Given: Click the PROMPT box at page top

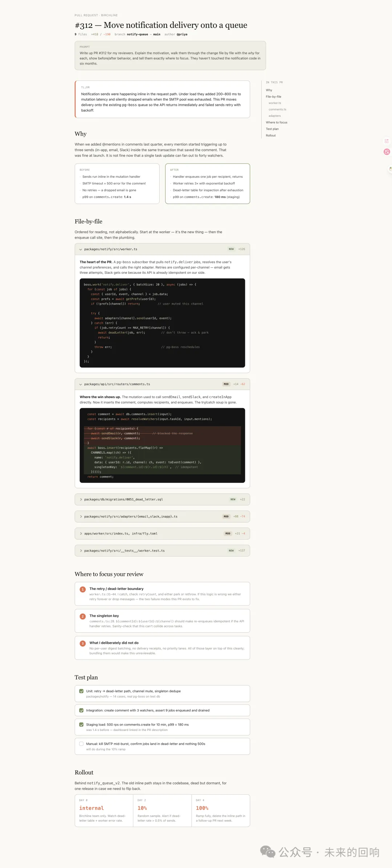Looking at the screenshot, I should [x=170, y=55].
